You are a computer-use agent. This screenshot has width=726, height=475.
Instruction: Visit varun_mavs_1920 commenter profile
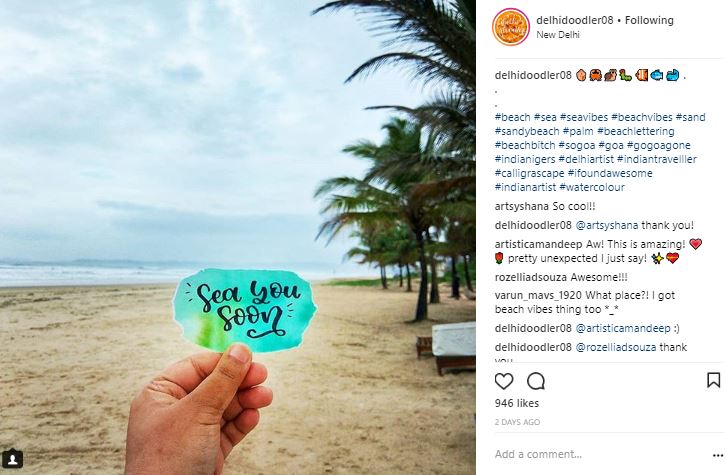(x=538, y=295)
